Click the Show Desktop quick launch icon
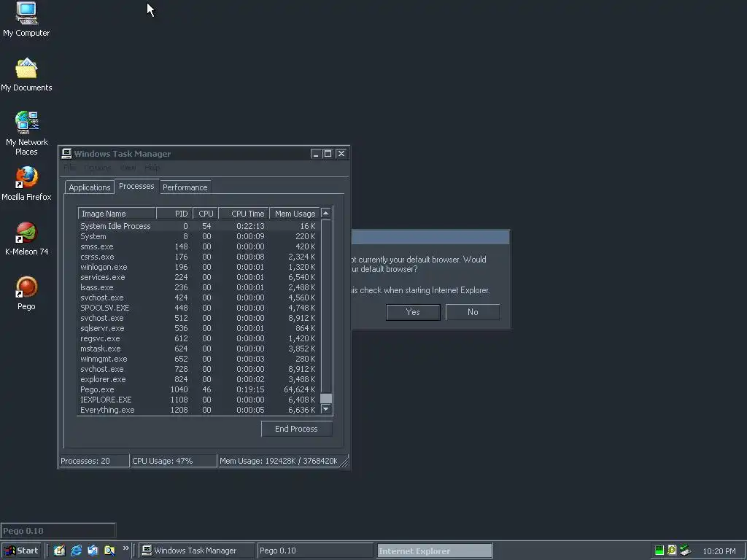 click(59, 551)
